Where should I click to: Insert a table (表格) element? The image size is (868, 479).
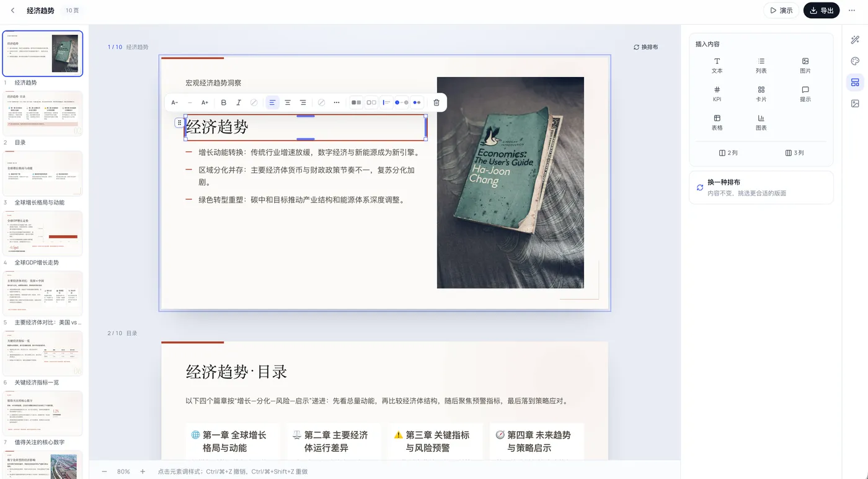tap(717, 123)
